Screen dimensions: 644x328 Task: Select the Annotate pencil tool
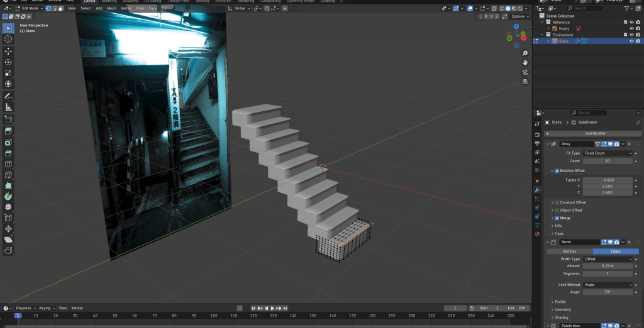(x=8, y=96)
